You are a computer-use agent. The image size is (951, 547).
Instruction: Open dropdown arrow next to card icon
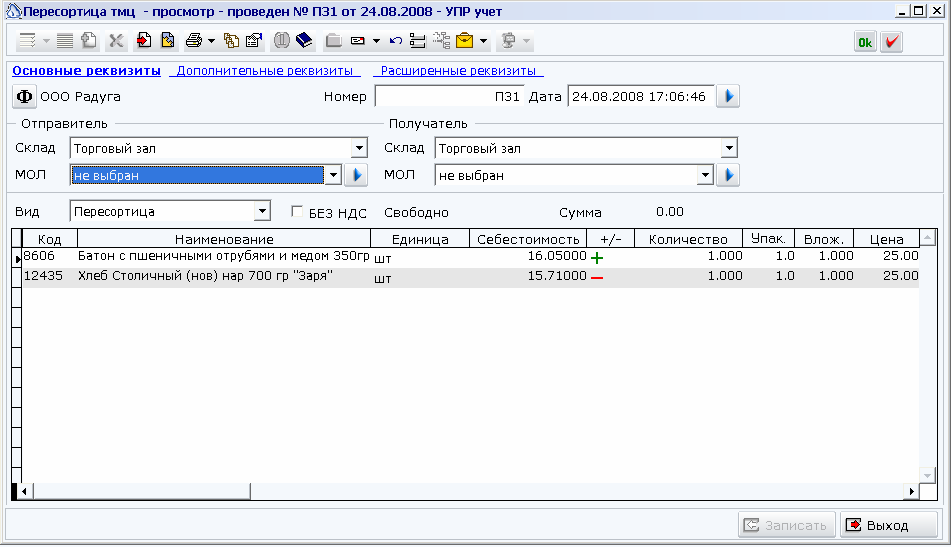coord(376,41)
